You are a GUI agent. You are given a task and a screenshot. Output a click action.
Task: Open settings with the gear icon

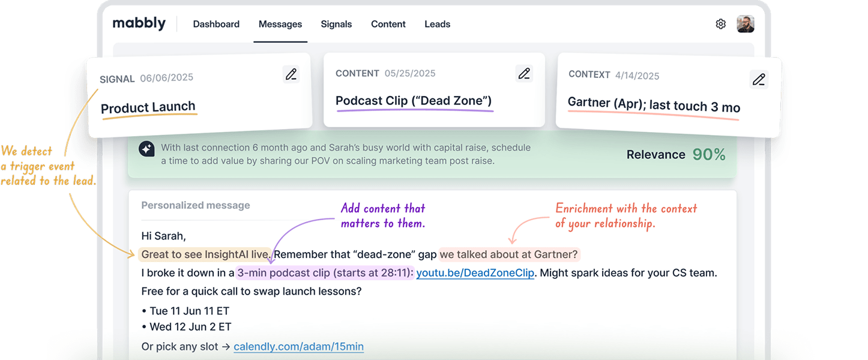pyautogui.click(x=720, y=24)
